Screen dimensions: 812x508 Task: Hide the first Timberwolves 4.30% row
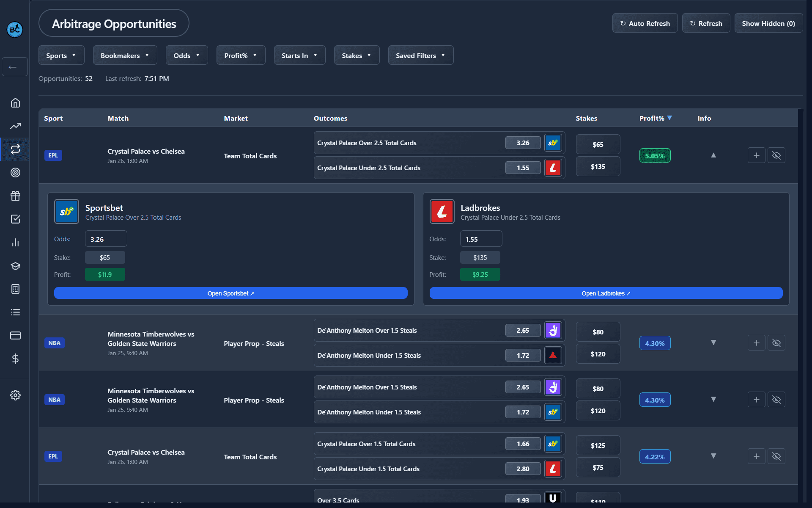tap(776, 343)
